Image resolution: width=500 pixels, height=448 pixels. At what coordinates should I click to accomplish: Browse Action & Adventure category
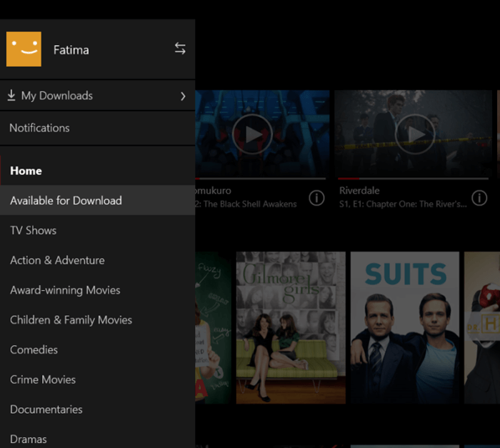tap(97, 260)
